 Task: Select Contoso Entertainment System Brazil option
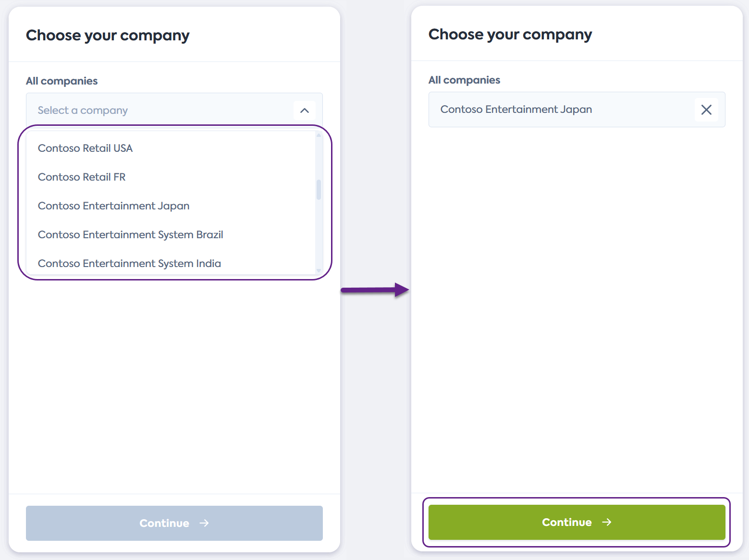pyautogui.click(x=130, y=235)
